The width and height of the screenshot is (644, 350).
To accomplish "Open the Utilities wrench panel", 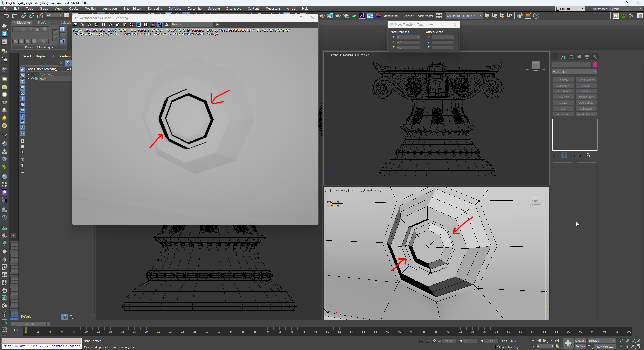I will 595,57.
